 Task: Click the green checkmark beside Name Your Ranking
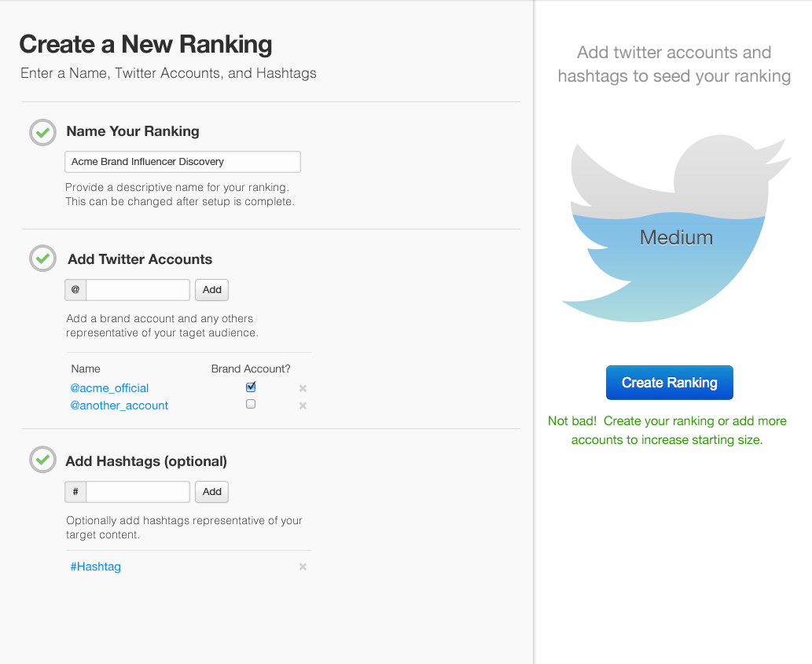tap(42, 132)
